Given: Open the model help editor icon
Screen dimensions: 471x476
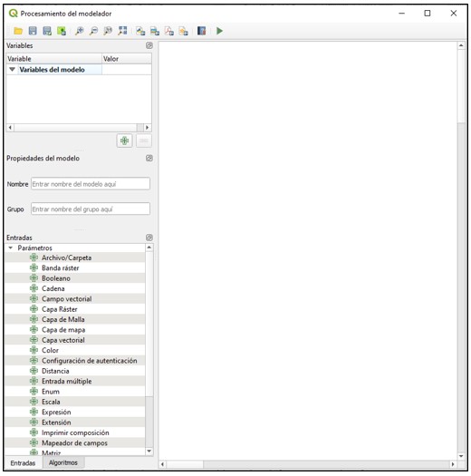Looking at the screenshot, I should tap(201, 31).
